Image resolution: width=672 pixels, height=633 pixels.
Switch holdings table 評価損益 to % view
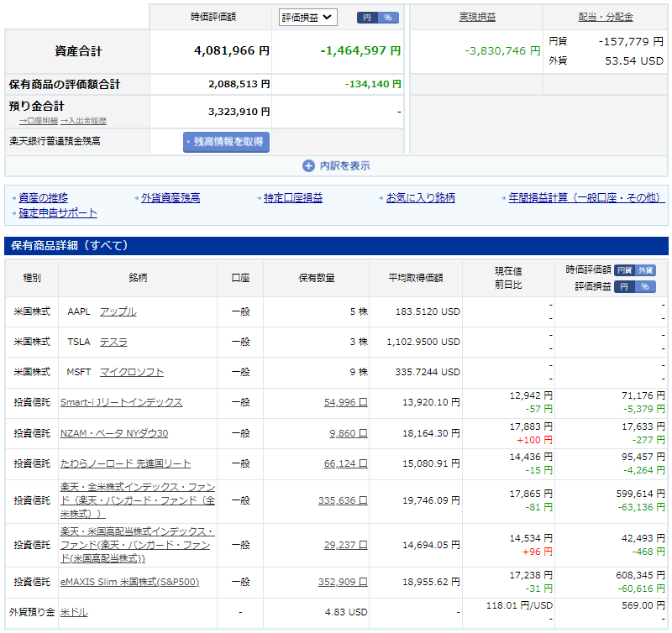645,286
